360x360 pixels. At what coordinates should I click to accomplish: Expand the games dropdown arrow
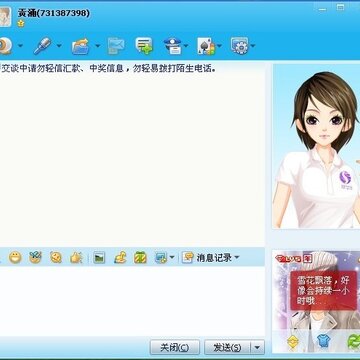tap(220, 46)
